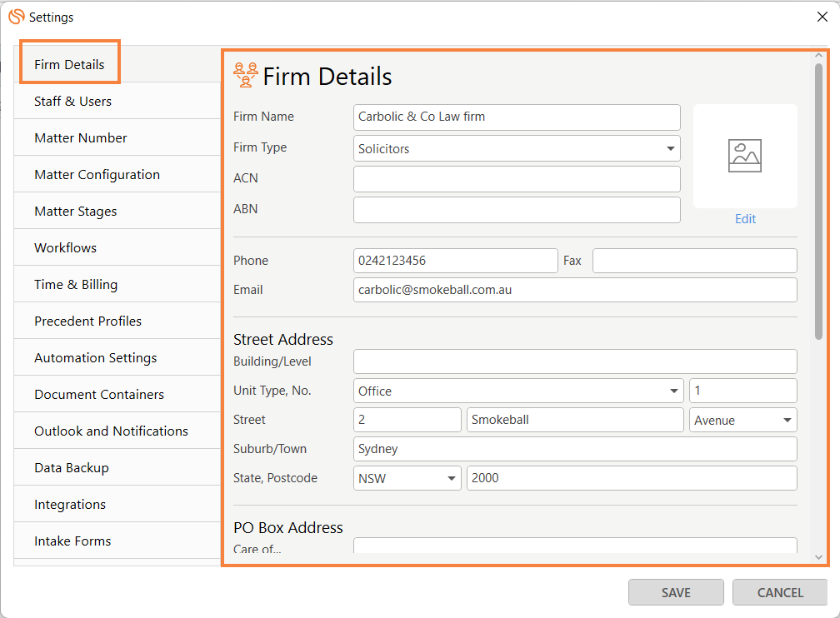Open the State dropdown showing NSW
The height and width of the screenshot is (618, 840).
[x=407, y=478]
